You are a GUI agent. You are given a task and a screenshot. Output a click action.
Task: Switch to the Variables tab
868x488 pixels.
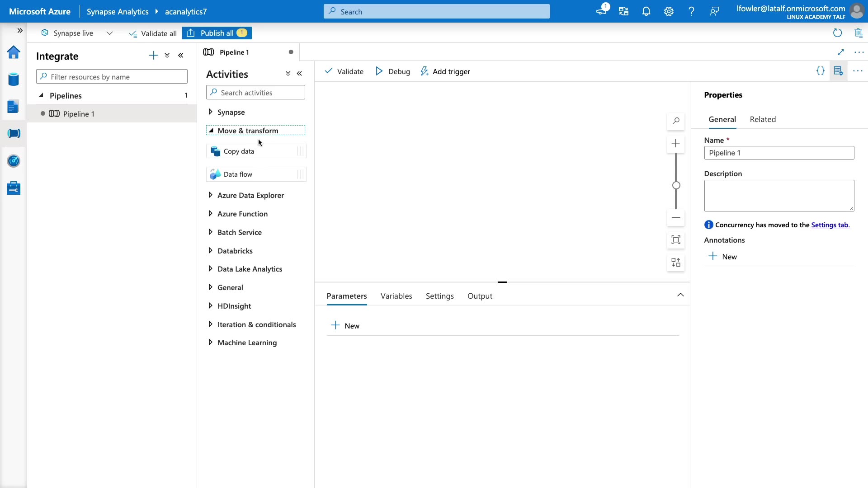tap(396, 296)
